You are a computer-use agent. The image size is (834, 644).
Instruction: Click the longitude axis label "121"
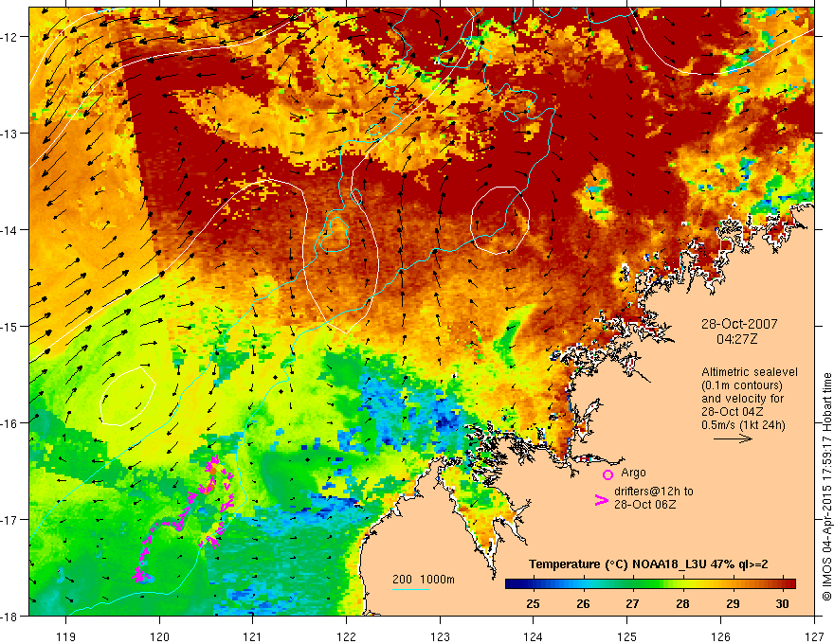pos(253,636)
